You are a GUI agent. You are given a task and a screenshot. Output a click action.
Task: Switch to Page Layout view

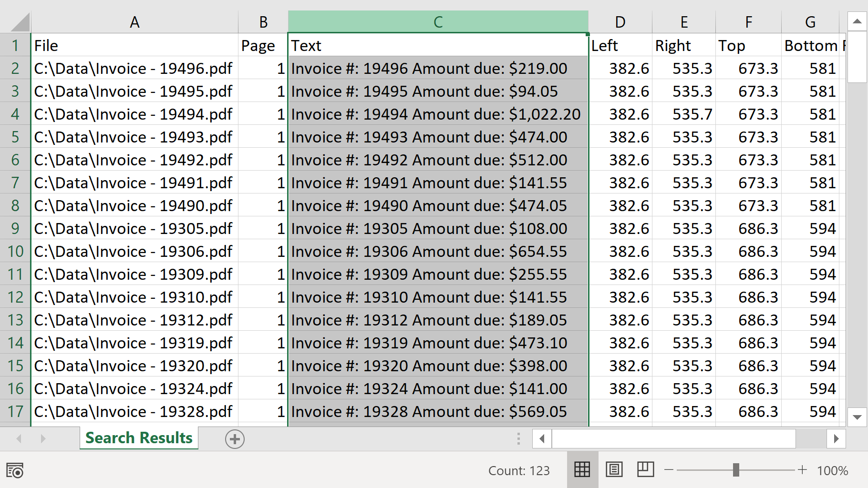pos(614,470)
